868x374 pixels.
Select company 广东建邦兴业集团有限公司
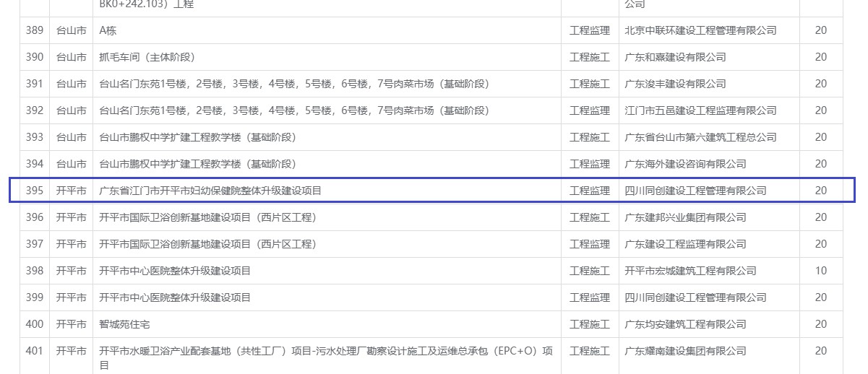pos(685,217)
